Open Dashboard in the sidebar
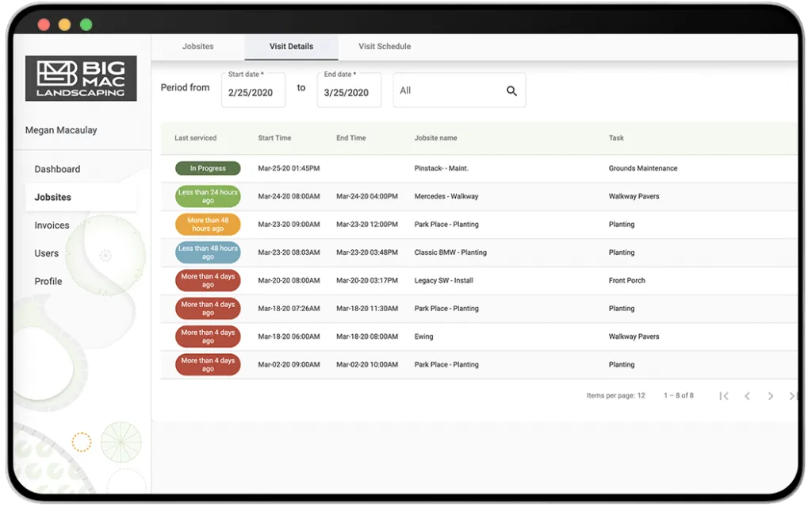 57,170
